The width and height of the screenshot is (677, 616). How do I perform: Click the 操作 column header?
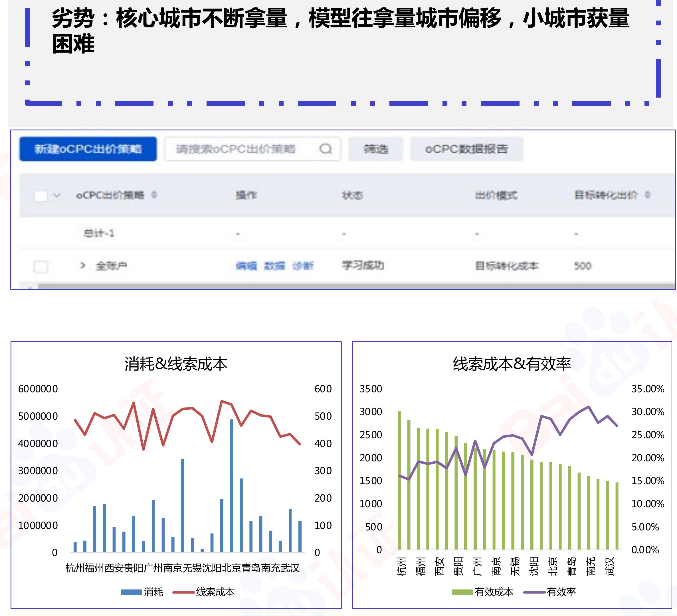[246, 195]
